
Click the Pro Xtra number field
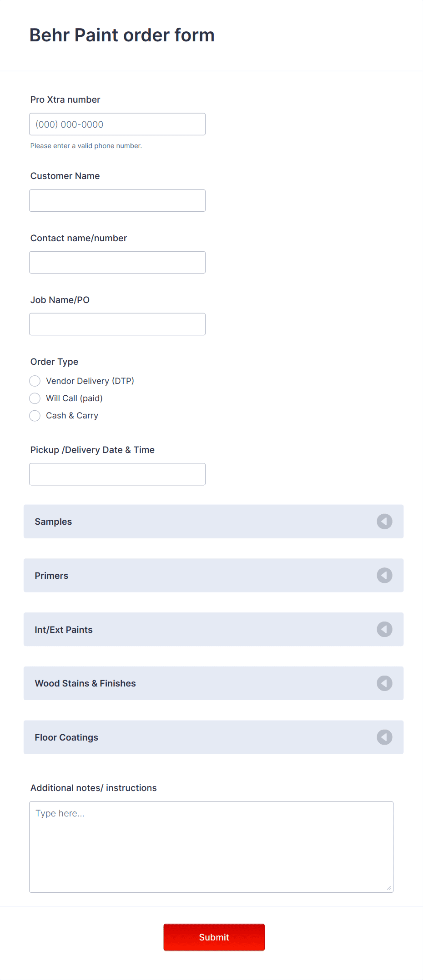tap(117, 124)
